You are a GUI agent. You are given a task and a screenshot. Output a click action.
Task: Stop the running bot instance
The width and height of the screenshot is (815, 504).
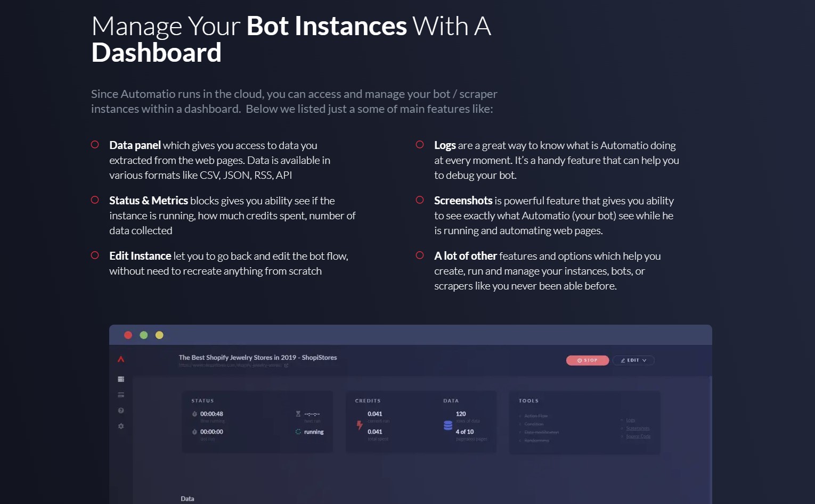pyautogui.click(x=588, y=360)
